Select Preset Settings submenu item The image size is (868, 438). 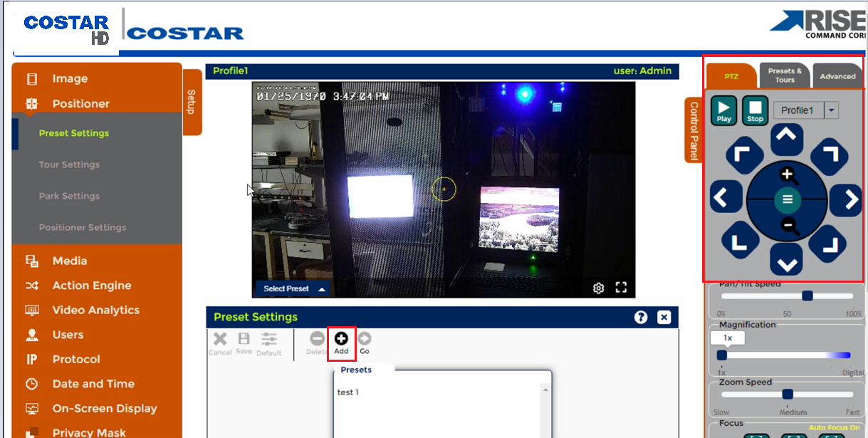pos(74,133)
